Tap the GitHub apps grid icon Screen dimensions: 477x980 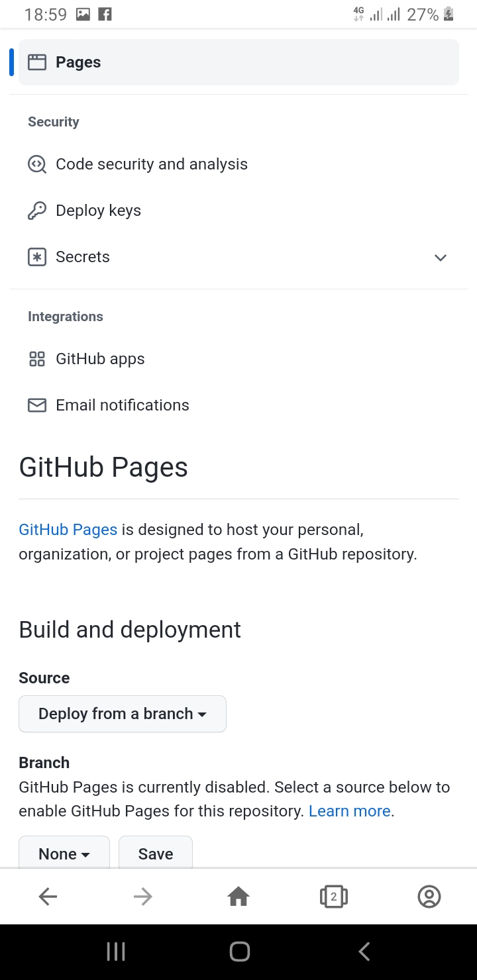pos(37,359)
